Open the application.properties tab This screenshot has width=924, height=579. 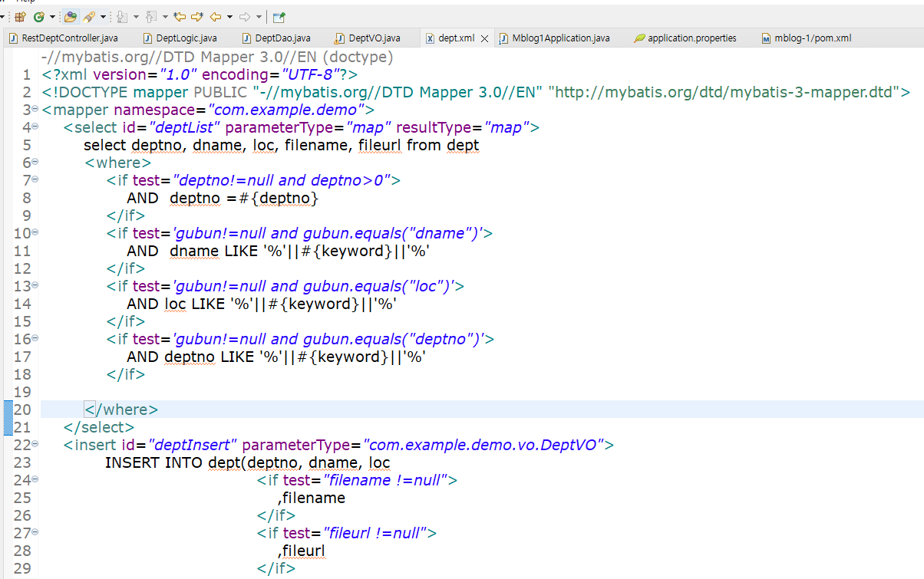point(685,38)
